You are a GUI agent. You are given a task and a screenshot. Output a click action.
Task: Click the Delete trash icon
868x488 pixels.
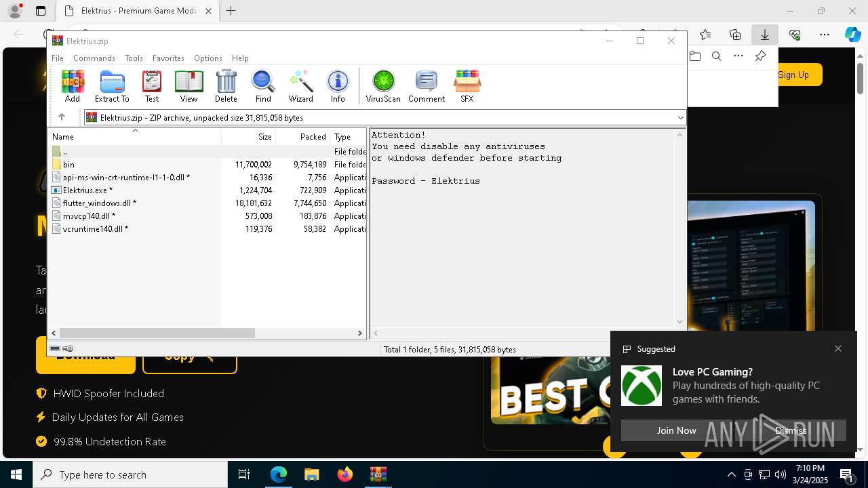pyautogui.click(x=226, y=86)
